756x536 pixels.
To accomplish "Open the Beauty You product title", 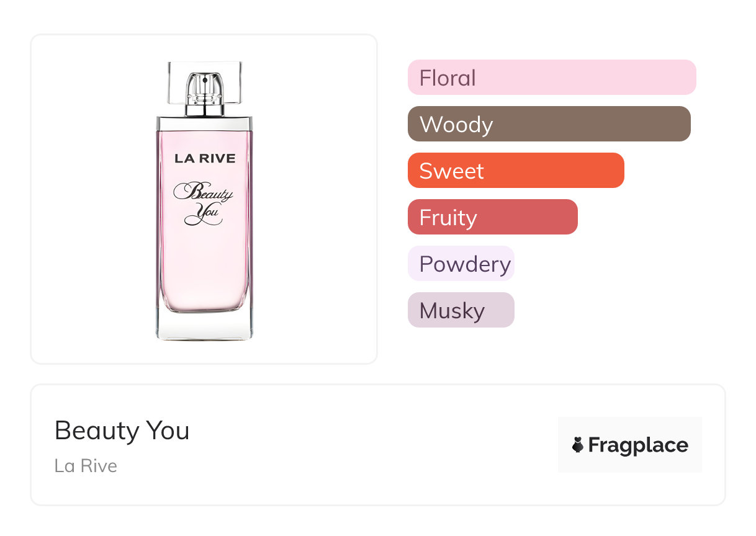I will (122, 431).
